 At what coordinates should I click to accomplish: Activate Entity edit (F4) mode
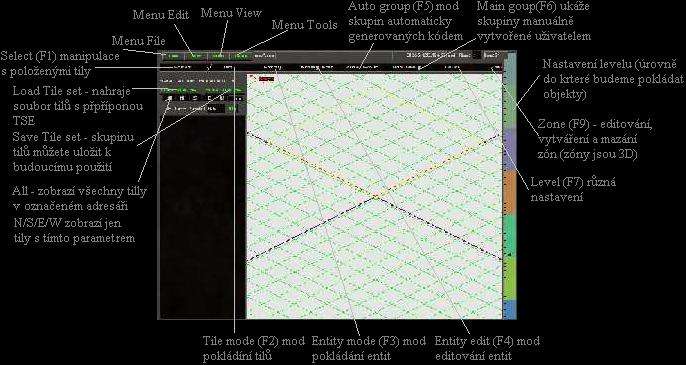click(x=317, y=67)
